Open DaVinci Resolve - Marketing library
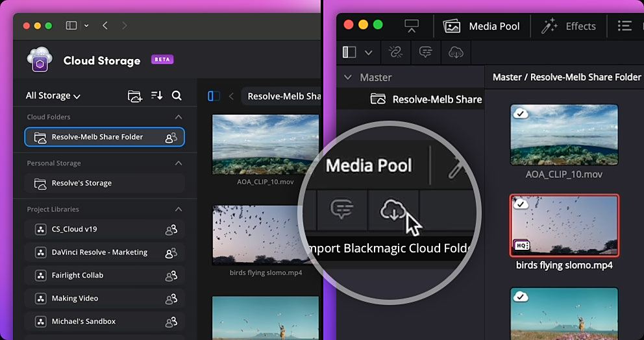This screenshot has width=644, height=340. [x=105, y=252]
